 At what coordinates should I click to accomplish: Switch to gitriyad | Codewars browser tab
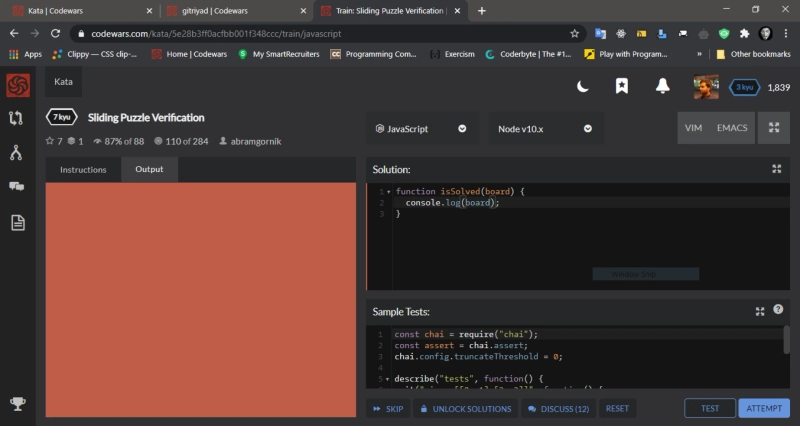point(237,11)
